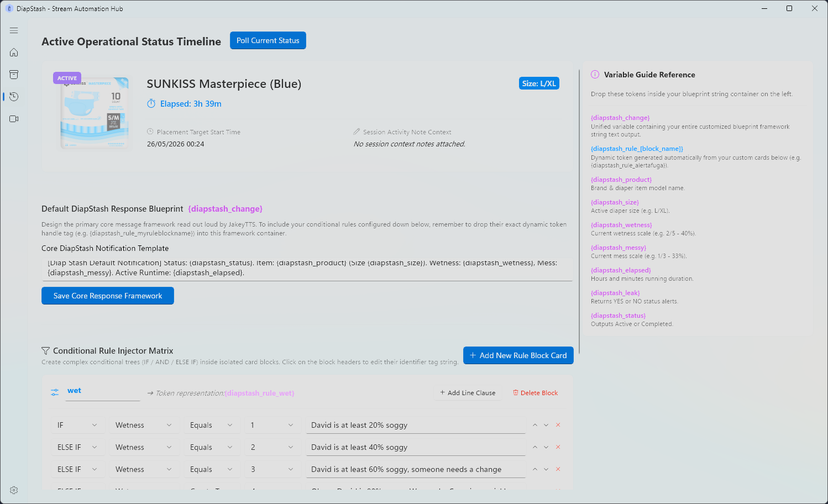Click the 26/05/2026 00:24 start time

tap(175, 144)
